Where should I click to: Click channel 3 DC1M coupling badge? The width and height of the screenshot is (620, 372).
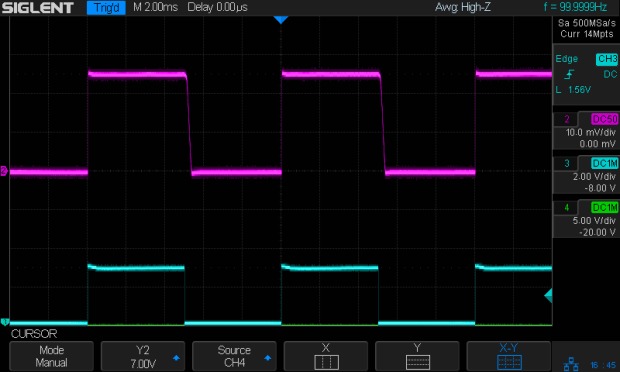605,163
